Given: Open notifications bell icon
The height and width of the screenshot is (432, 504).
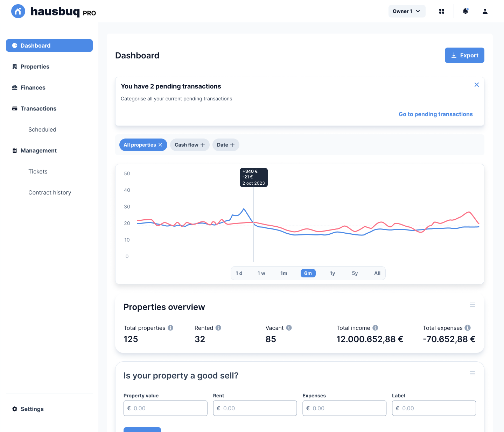Looking at the screenshot, I should [465, 11].
